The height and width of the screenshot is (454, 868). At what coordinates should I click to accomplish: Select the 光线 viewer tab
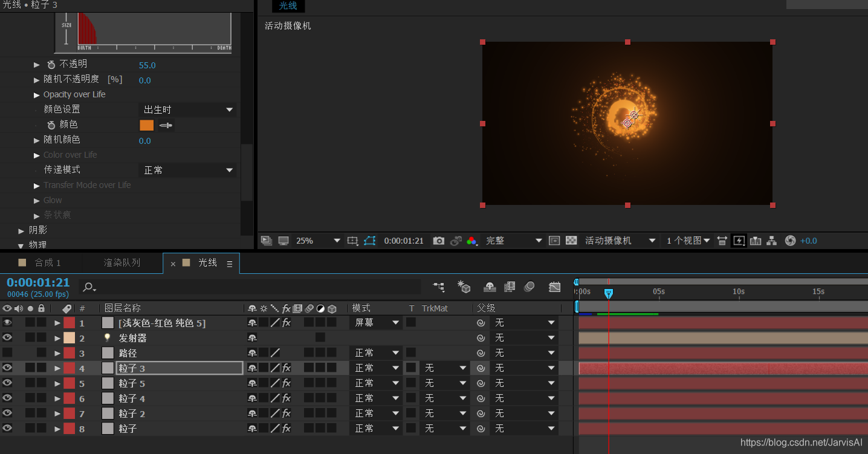click(x=288, y=6)
